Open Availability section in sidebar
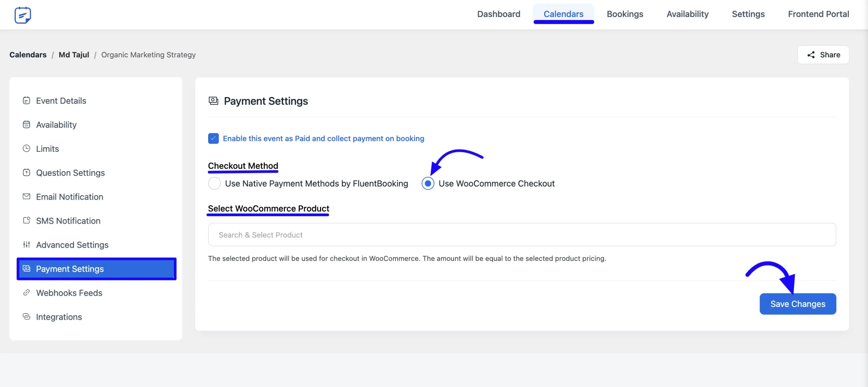Image resolution: width=868 pixels, height=387 pixels. (x=96, y=125)
